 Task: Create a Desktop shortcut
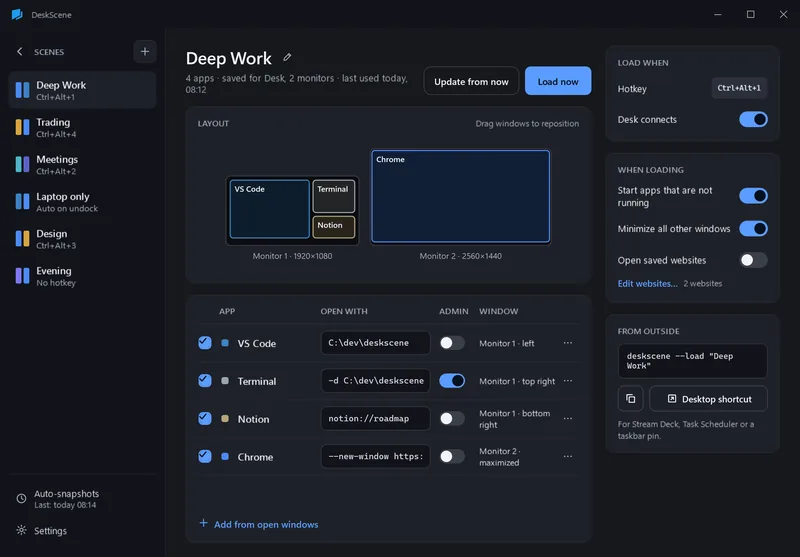708,398
